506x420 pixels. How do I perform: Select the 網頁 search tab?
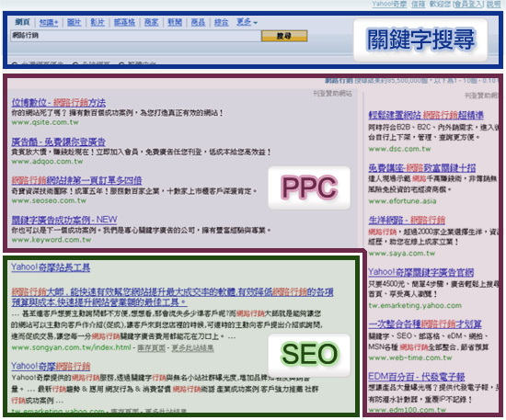tap(22, 22)
